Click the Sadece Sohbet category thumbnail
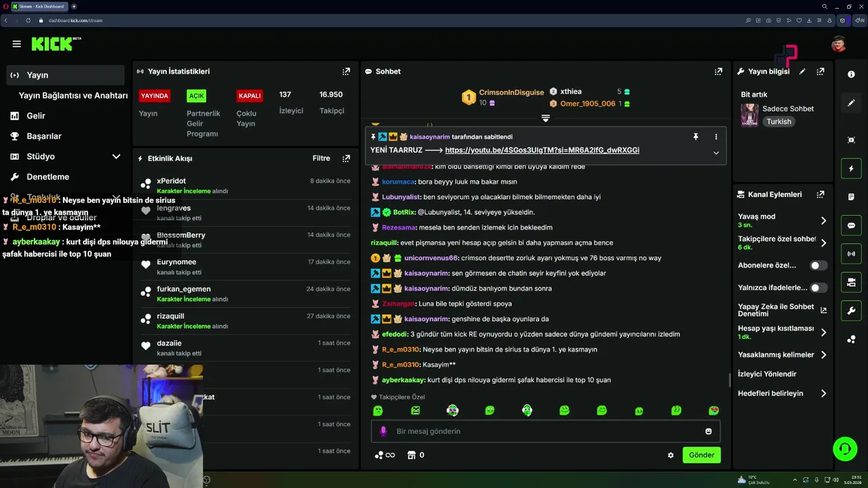The width and height of the screenshot is (868, 488). click(749, 115)
